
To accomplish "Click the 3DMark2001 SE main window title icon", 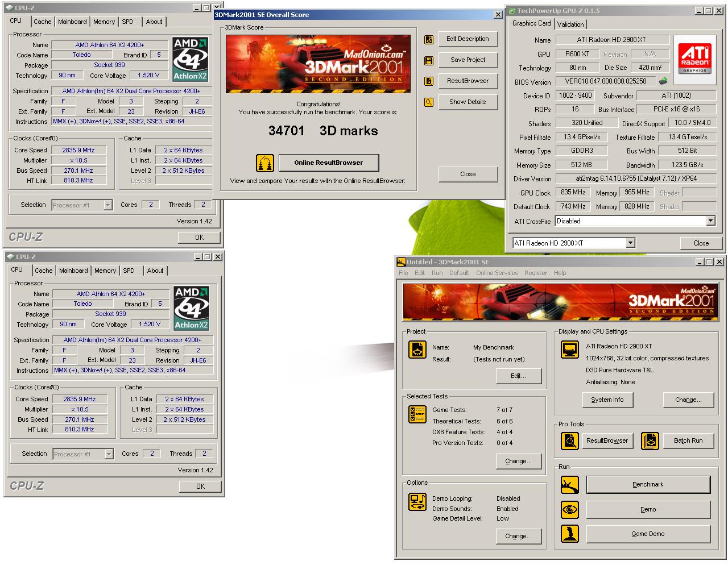I will (x=401, y=262).
